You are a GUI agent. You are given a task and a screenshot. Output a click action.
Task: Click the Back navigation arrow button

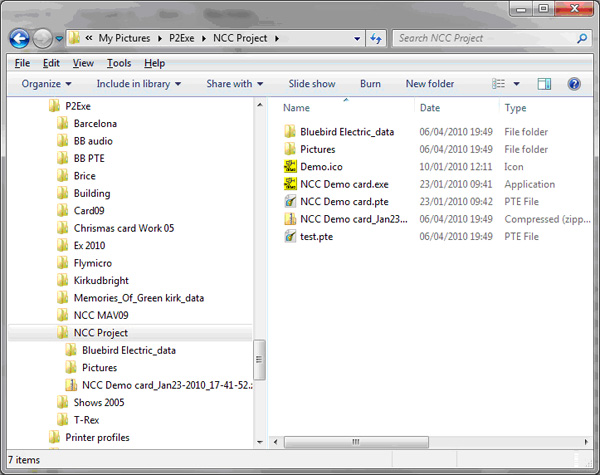(x=20, y=39)
